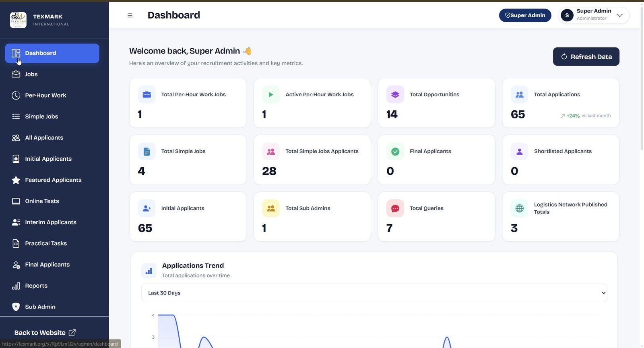Open All Applicants page

[52, 138]
